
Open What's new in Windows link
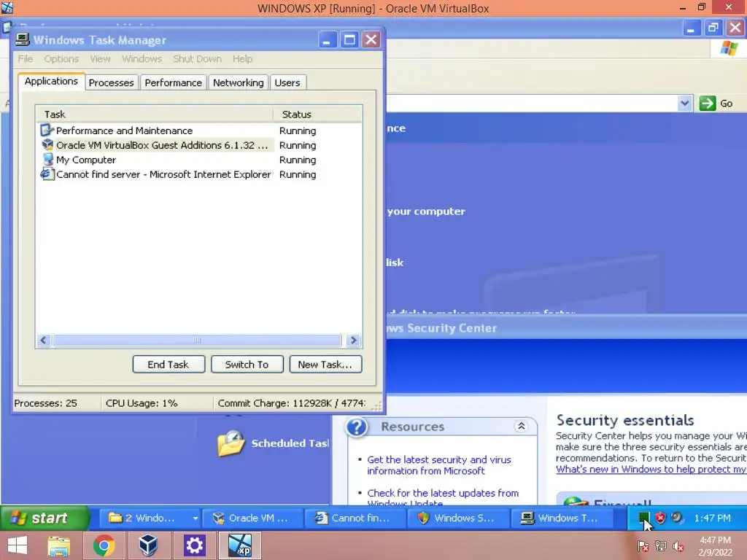(651, 469)
